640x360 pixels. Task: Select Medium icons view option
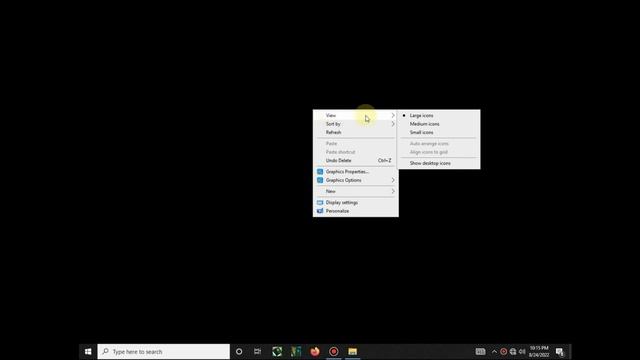pyautogui.click(x=439, y=124)
